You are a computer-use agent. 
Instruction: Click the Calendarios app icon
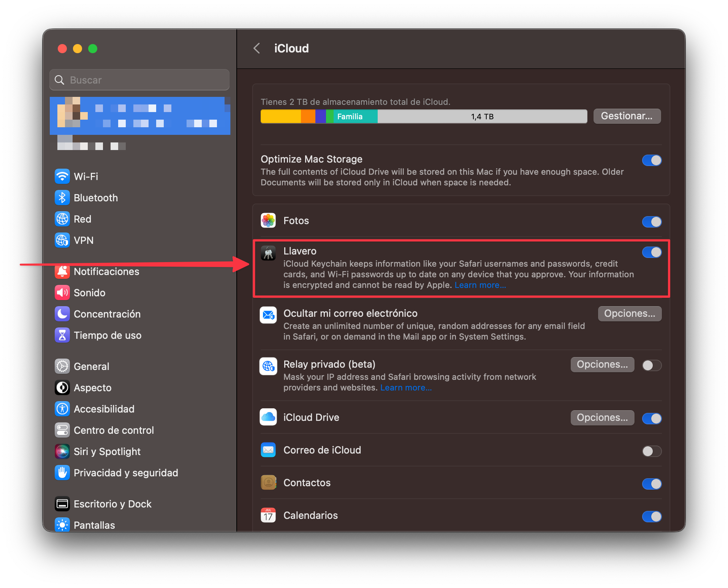point(268,515)
